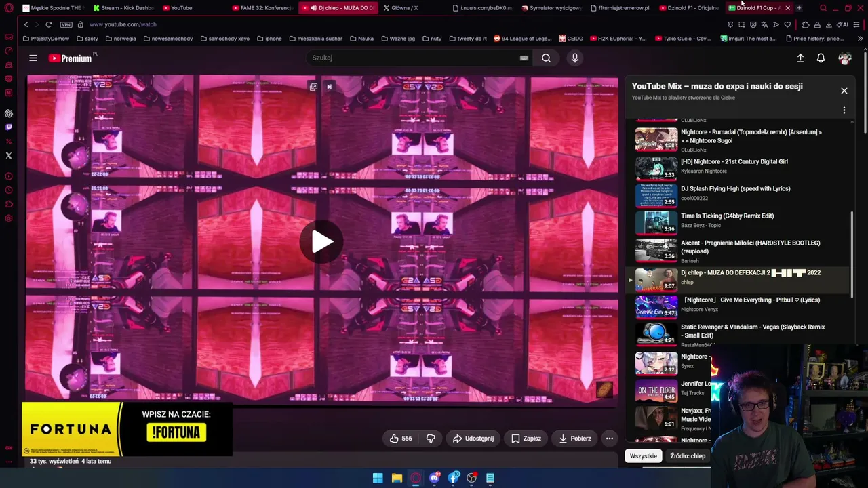The width and height of the screenshot is (868, 488).
Task: Open the tweety do rt bookmark folder
Action: 468,39
